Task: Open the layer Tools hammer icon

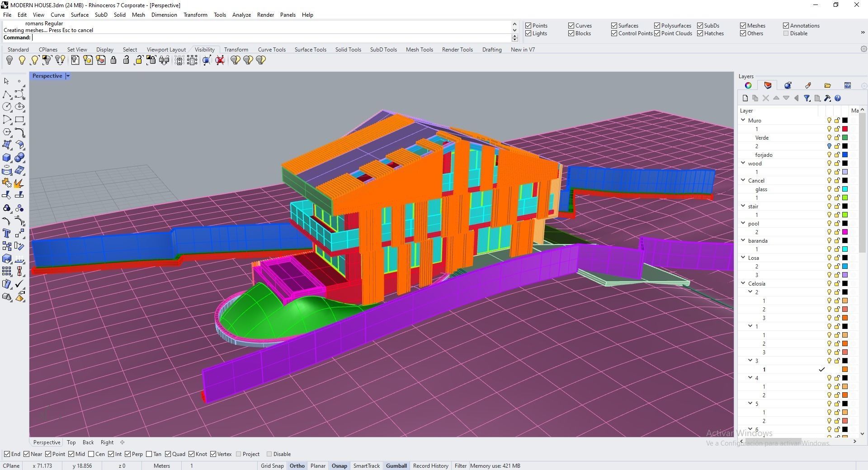Action: tap(827, 98)
